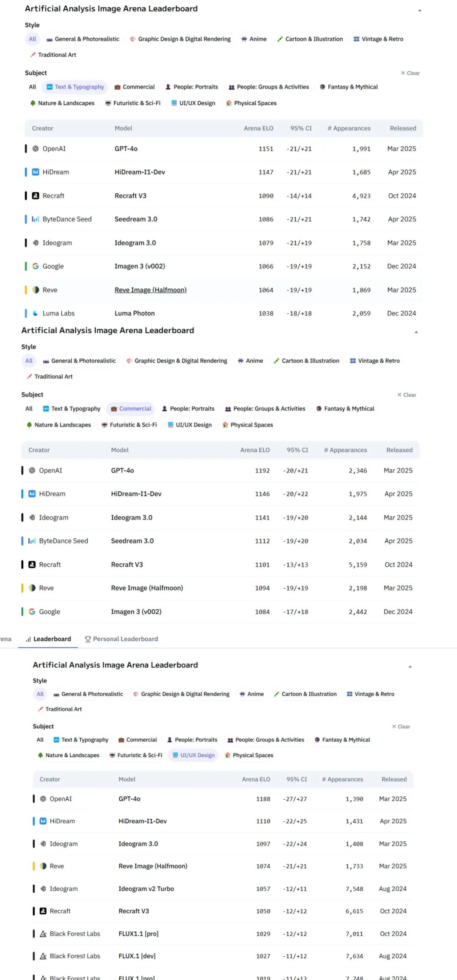The image size is (457, 980).
Task: Click the light blue color bar beside Luma Labs
Action: click(x=26, y=313)
